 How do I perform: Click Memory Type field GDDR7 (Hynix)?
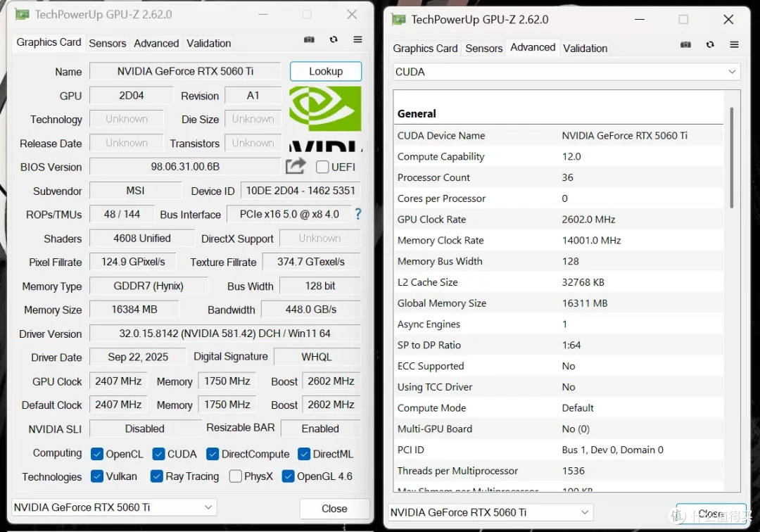148,286
